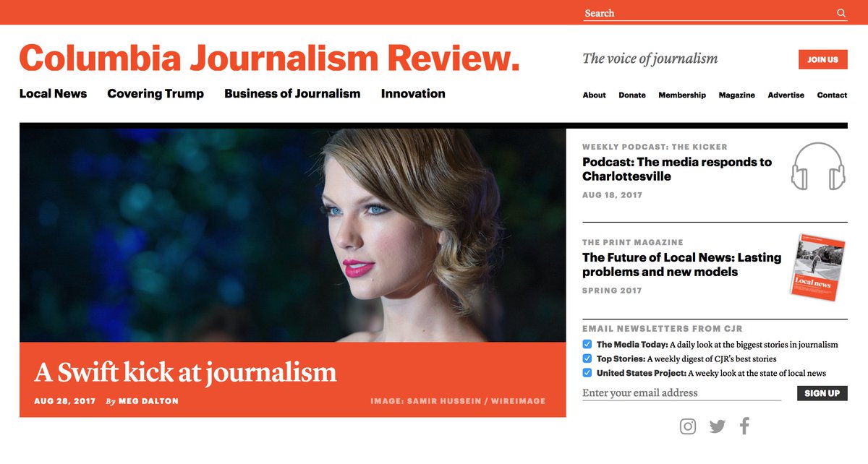Open the Twitter bird icon
The width and height of the screenshot is (868, 464).
[717, 426]
